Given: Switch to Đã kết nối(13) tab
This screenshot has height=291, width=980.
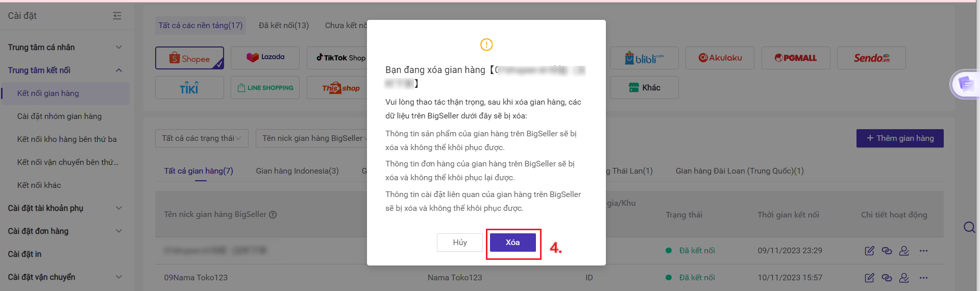Looking at the screenshot, I should [284, 26].
